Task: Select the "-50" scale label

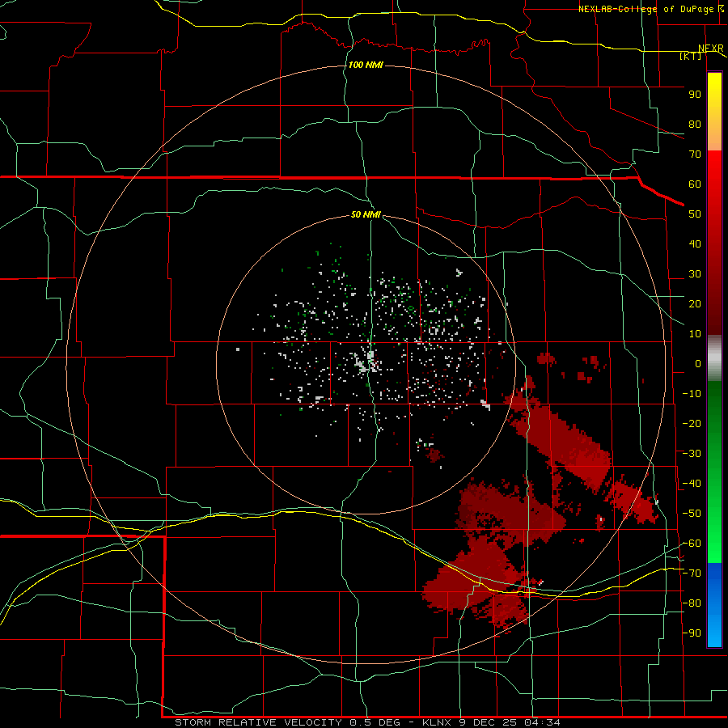Action: coord(692,514)
